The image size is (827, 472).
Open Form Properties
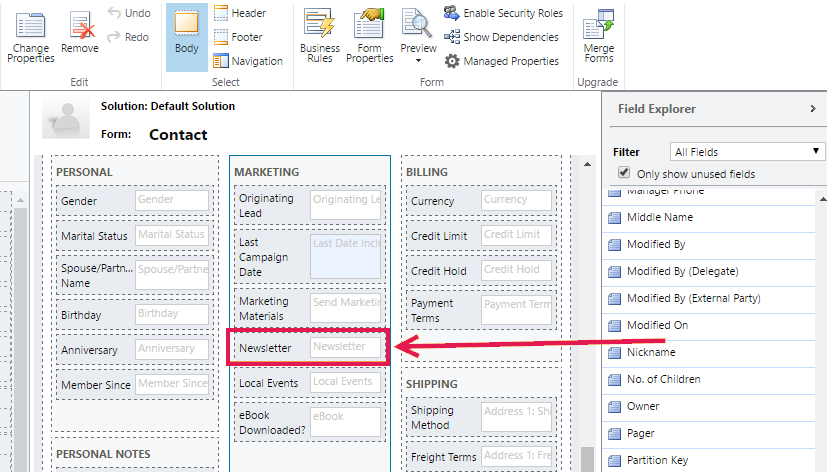pyautogui.click(x=369, y=36)
